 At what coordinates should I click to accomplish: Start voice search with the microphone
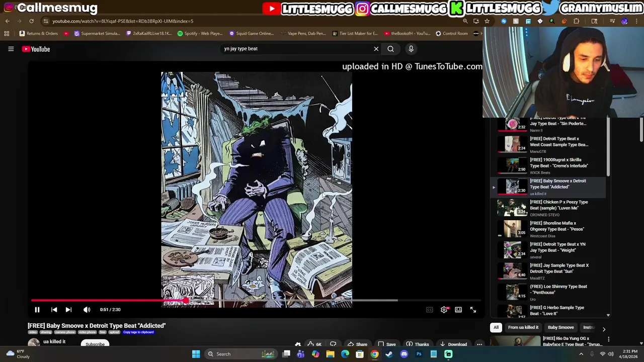[x=411, y=49]
